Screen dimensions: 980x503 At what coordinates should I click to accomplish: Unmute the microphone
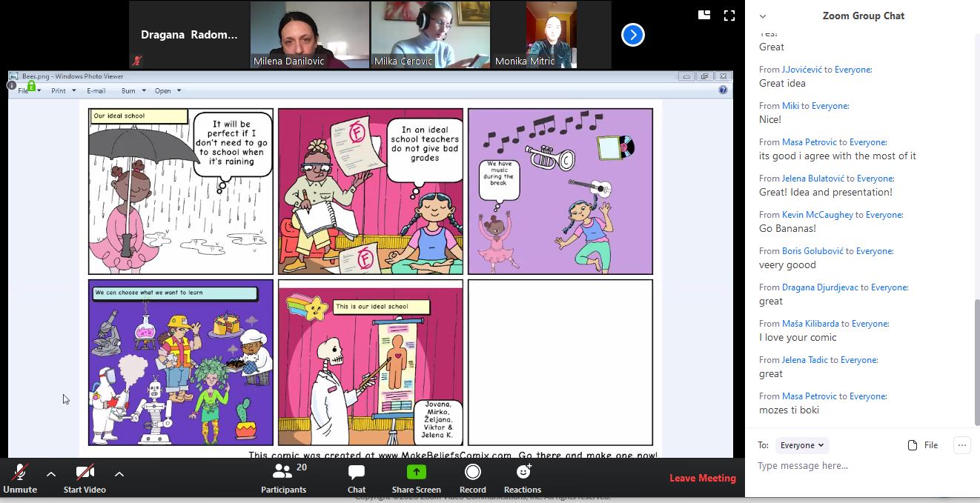(20, 473)
